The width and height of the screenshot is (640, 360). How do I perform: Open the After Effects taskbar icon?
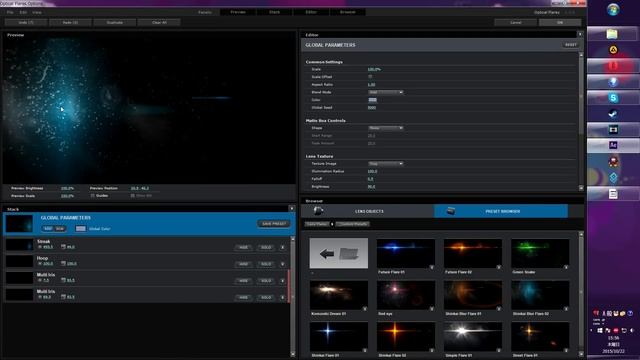click(613, 145)
